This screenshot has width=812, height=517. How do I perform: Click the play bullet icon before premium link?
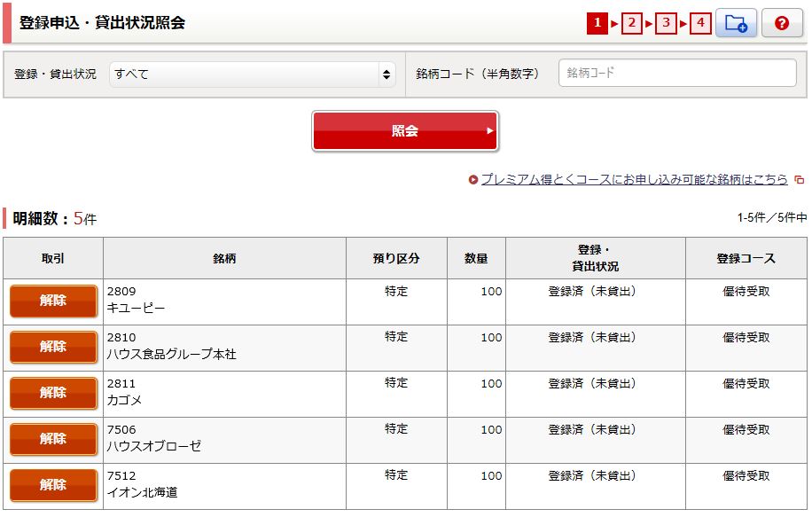pyautogui.click(x=473, y=180)
